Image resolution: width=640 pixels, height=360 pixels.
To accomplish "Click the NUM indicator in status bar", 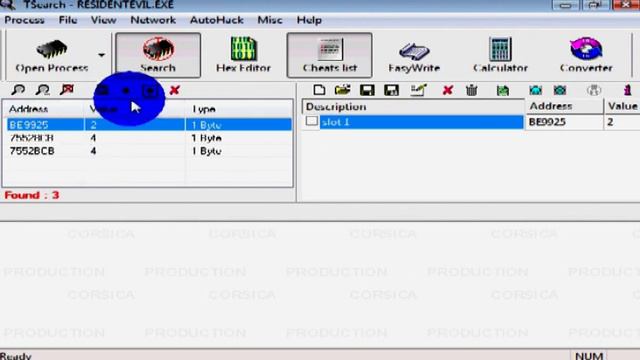I will coord(589,356).
